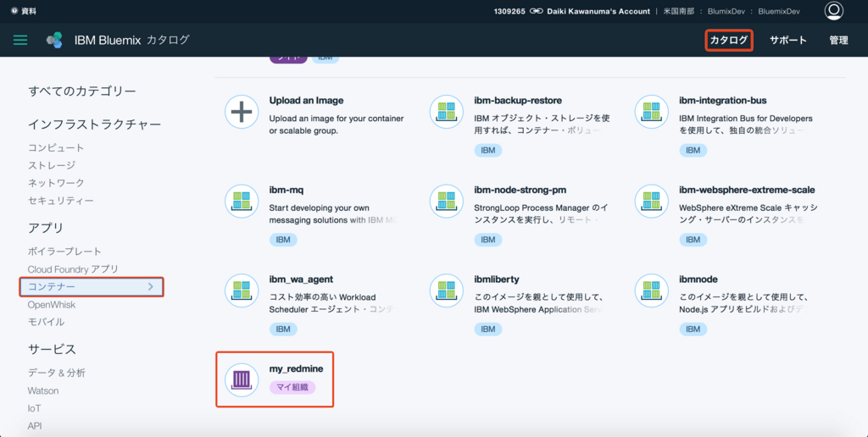
Task: Click the IBM tag under ibm-backup-restore
Action: [487, 150]
